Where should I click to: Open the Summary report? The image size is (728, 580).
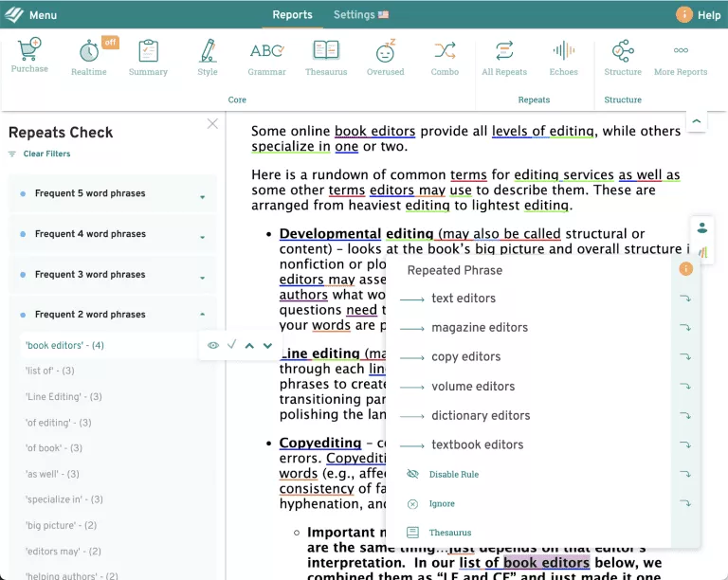click(x=148, y=58)
